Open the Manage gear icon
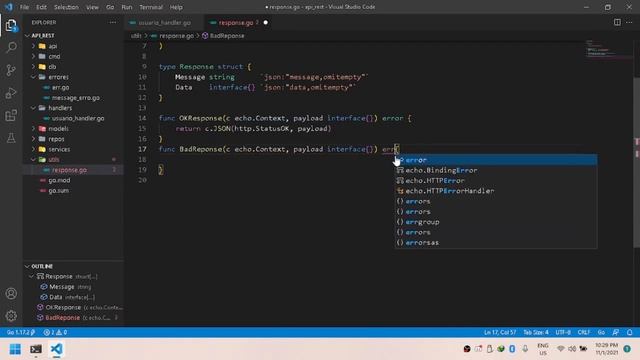The height and width of the screenshot is (360, 640). pos(11,316)
